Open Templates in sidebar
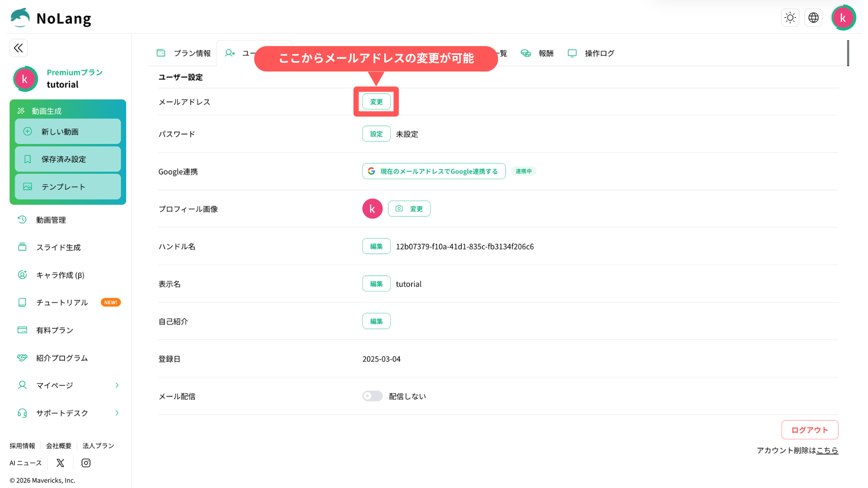Image resolution: width=868 pixels, height=488 pixels. 68,187
